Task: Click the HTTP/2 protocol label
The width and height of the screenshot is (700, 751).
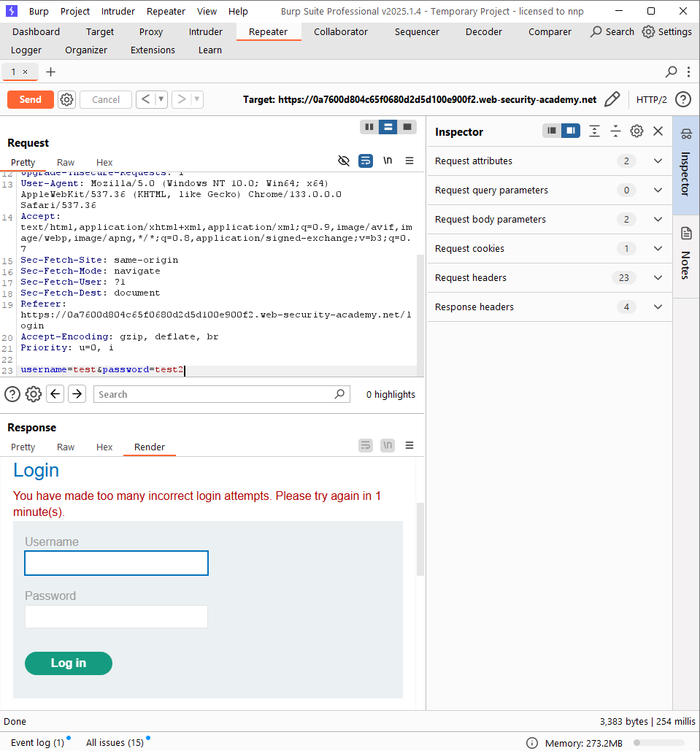Action: (x=651, y=99)
